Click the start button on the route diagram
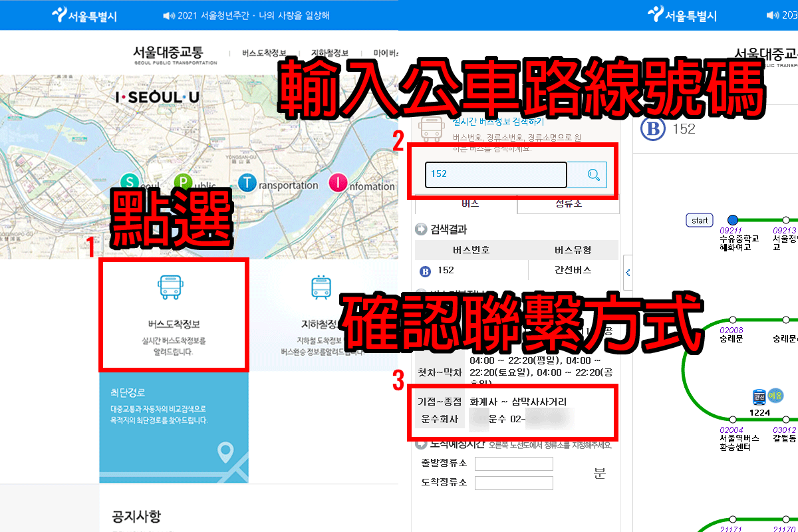Image resolution: width=798 pixels, height=532 pixels. [x=699, y=219]
